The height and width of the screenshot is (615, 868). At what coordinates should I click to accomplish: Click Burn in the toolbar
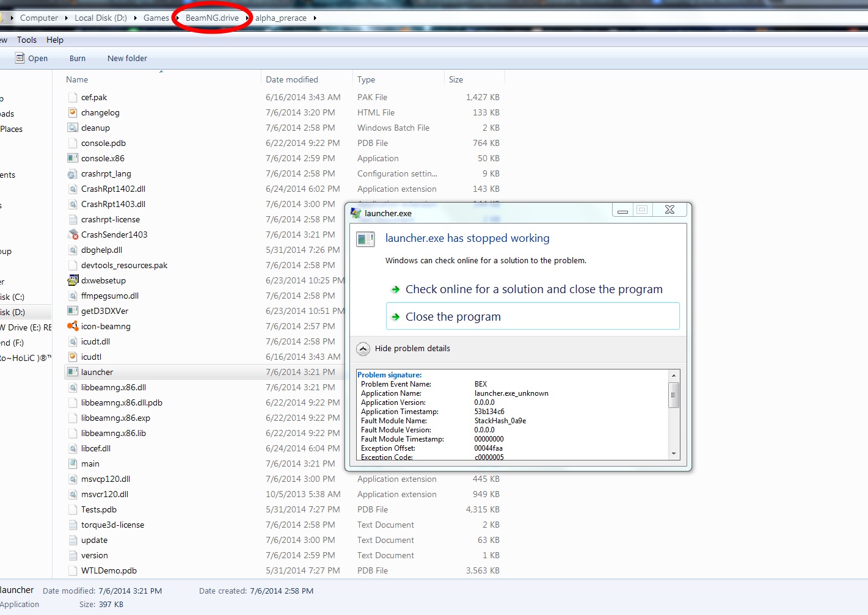(78, 58)
